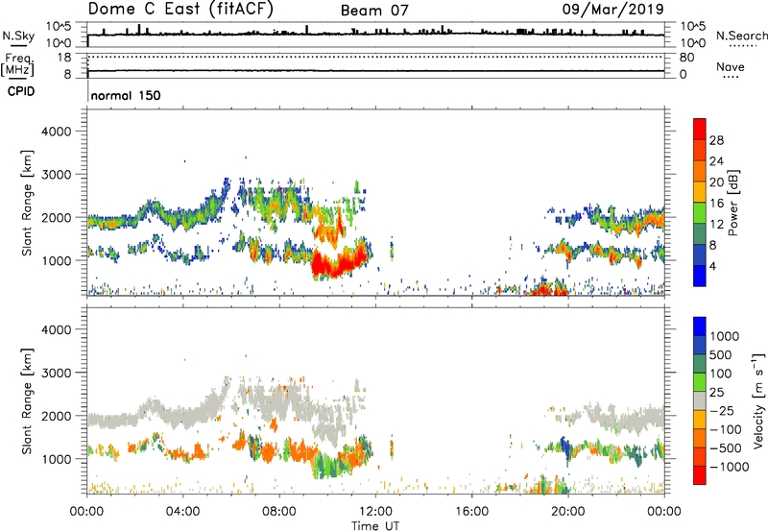Click the "20:00" time tick label
The width and height of the screenshot is (768, 532).
(x=567, y=512)
